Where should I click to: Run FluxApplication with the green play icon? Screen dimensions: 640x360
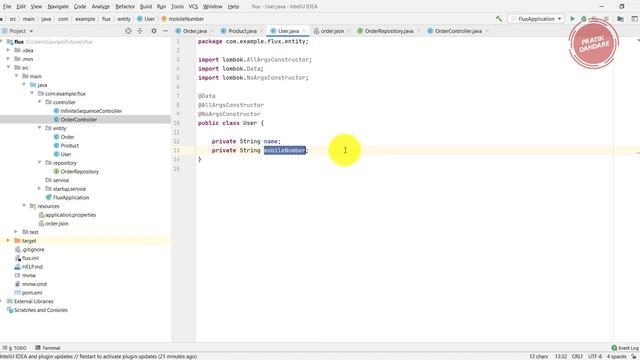click(x=572, y=19)
